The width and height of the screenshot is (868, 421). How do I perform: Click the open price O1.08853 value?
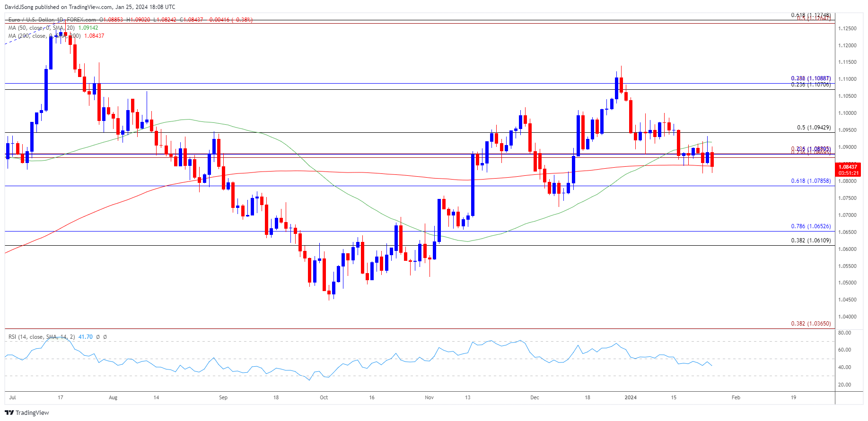[x=111, y=20]
